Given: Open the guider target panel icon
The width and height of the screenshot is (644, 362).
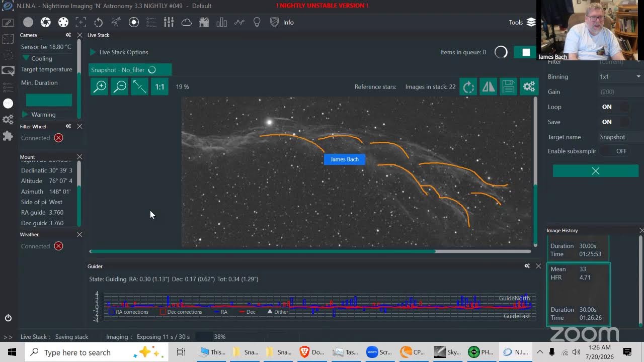Looking at the screenshot, I should click(x=134, y=22).
